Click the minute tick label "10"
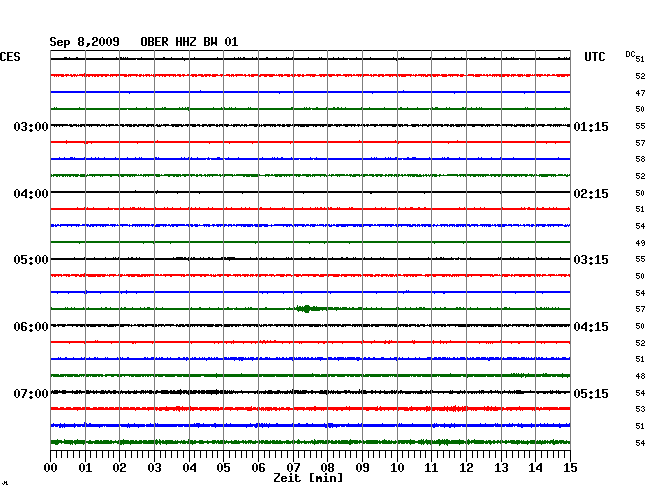The height and width of the screenshot is (494, 650). coord(397,468)
